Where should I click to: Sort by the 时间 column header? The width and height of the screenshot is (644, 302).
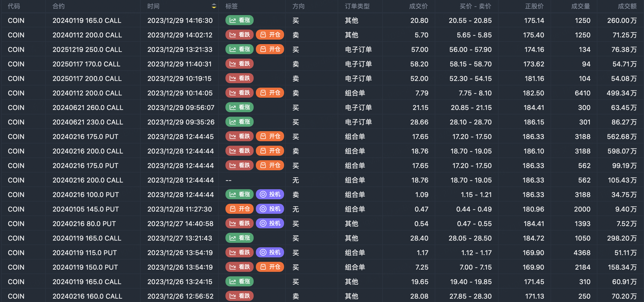tap(153, 6)
